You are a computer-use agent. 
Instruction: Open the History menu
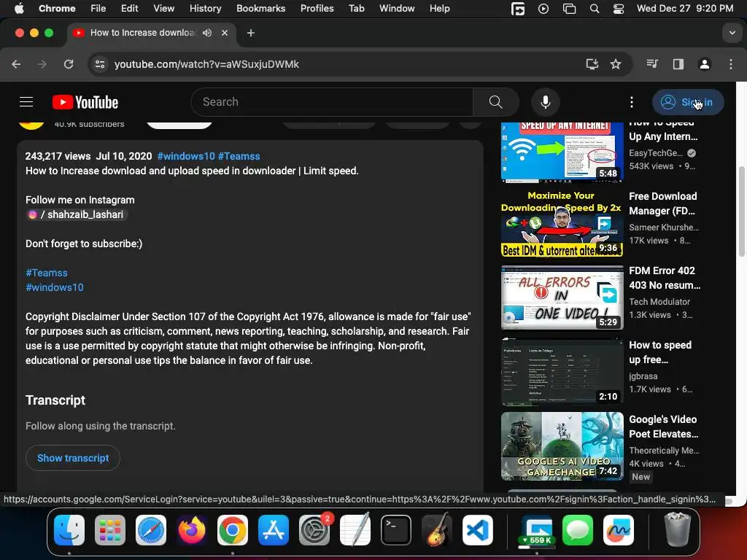[205, 8]
